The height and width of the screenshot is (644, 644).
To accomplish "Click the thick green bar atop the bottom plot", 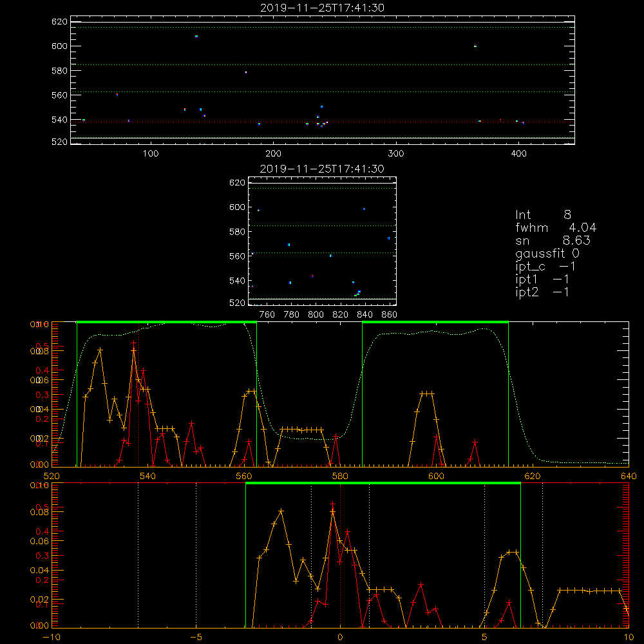I will click(x=383, y=484).
